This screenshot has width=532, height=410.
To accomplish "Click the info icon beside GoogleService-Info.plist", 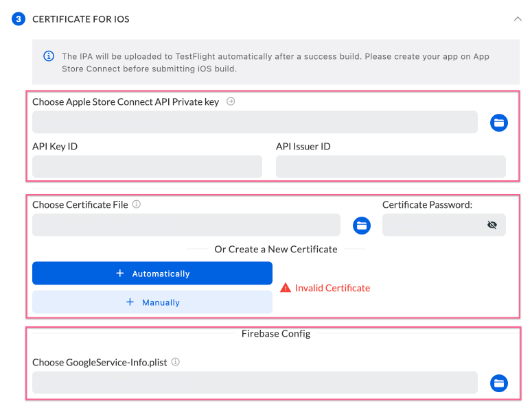I will pos(176,362).
